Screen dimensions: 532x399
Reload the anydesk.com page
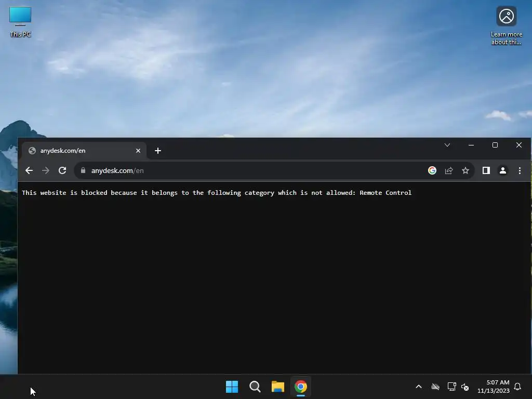pyautogui.click(x=62, y=170)
